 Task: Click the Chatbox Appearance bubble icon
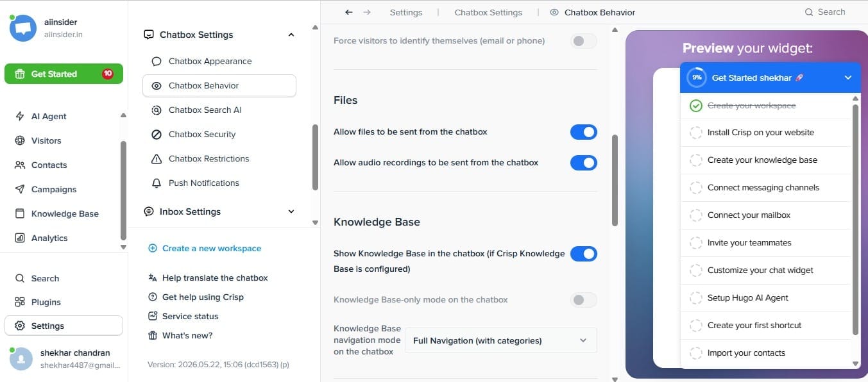157,62
